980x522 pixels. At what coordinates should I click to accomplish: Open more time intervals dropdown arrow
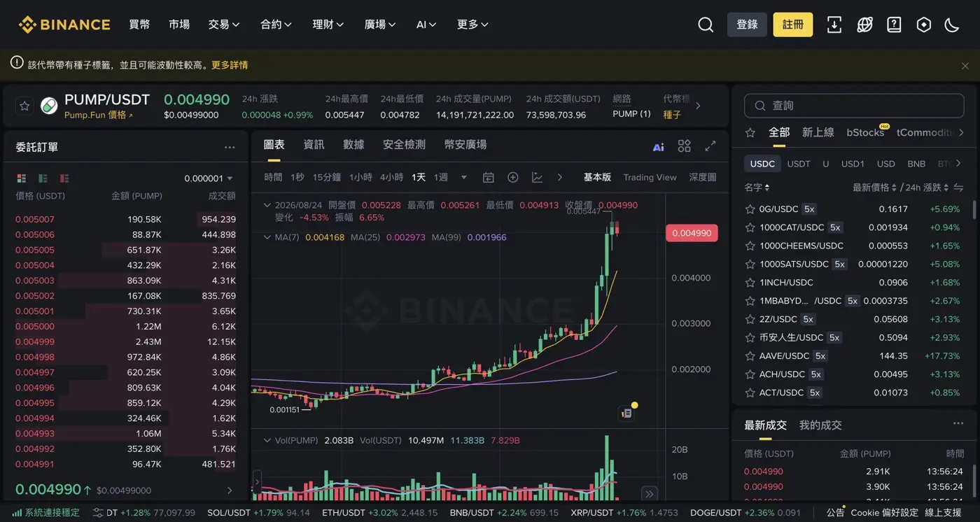click(463, 178)
